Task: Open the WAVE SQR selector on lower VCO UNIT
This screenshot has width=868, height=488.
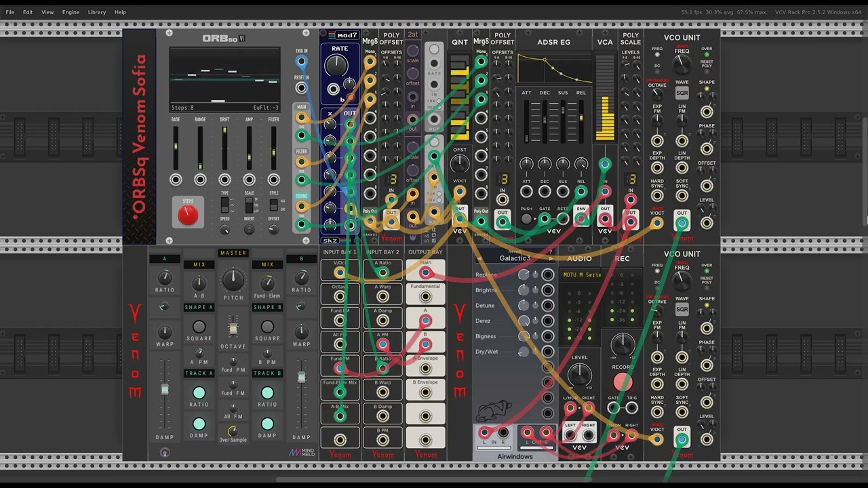Action: click(x=682, y=310)
